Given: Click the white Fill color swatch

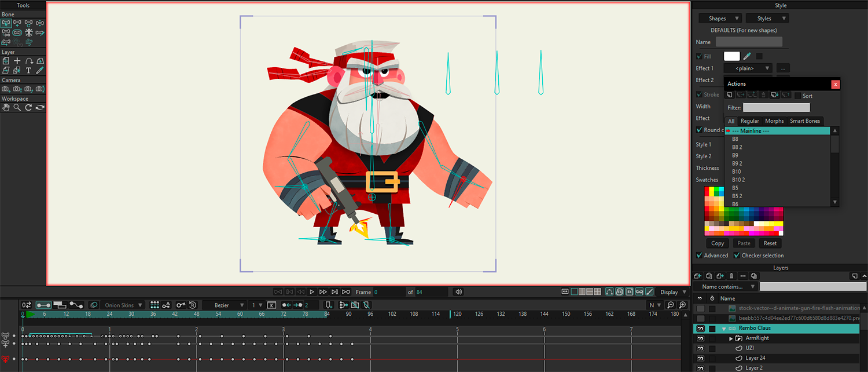Looking at the screenshot, I should (x=731, y=56).
